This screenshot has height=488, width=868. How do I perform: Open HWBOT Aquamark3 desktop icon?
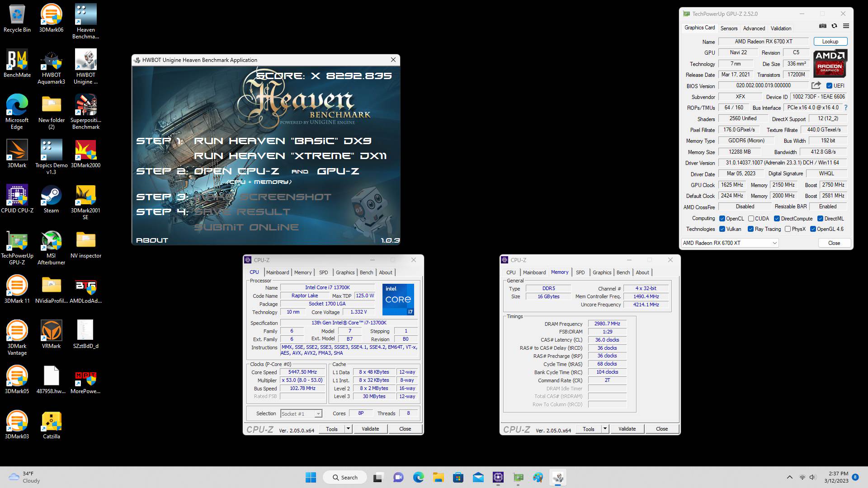coord(51,67)
